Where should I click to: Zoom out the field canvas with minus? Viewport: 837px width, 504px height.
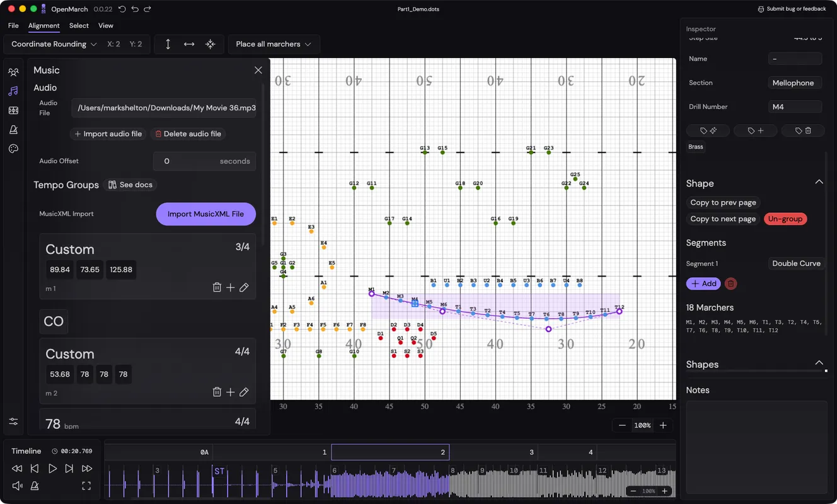point(622,425)
